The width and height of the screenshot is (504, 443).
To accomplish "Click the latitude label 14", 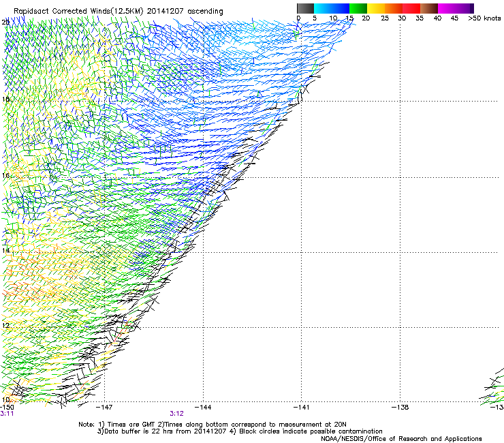I will point(5,250).
